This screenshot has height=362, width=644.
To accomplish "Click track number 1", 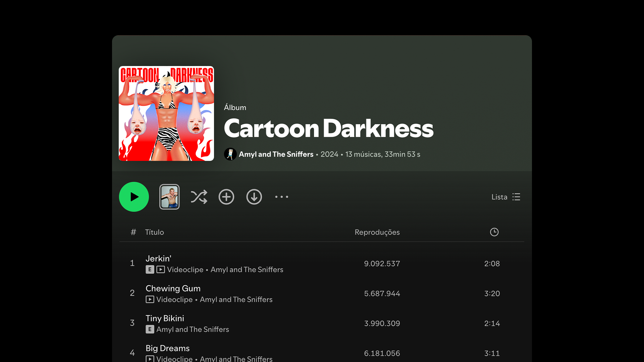I will (132, 263).
